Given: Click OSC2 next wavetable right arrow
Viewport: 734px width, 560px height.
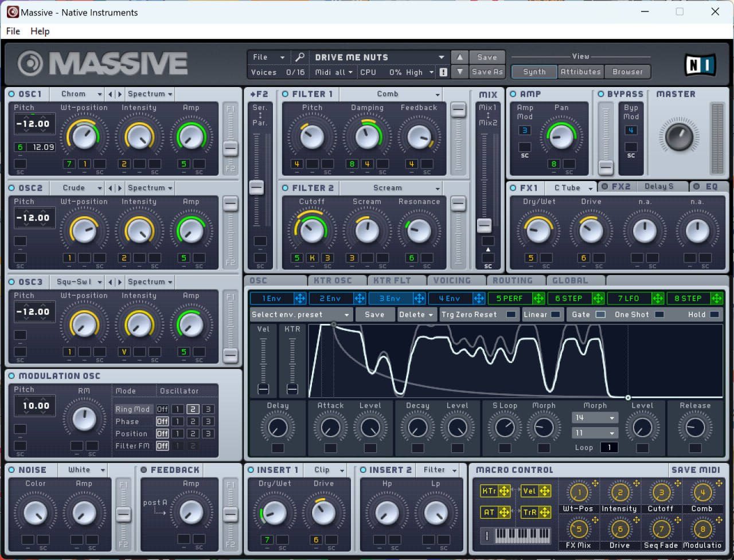Looking at the screenshot, I should pos(119,188).
